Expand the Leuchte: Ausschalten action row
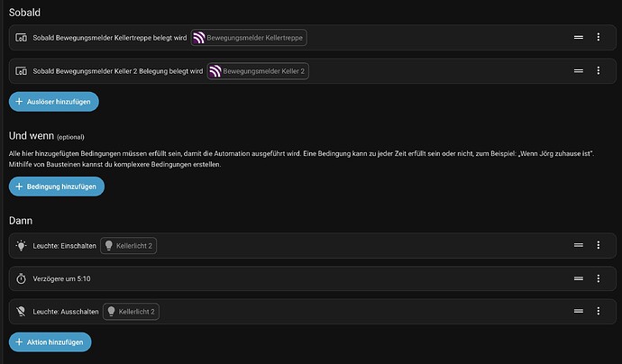Viewport: 622px width, 364px height. [312, 311]
